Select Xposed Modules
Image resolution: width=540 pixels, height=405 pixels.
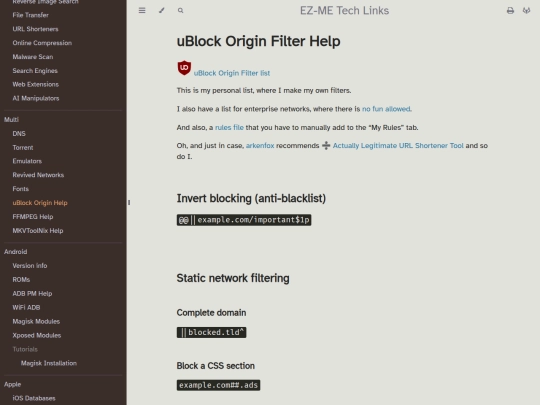(37, 335)
